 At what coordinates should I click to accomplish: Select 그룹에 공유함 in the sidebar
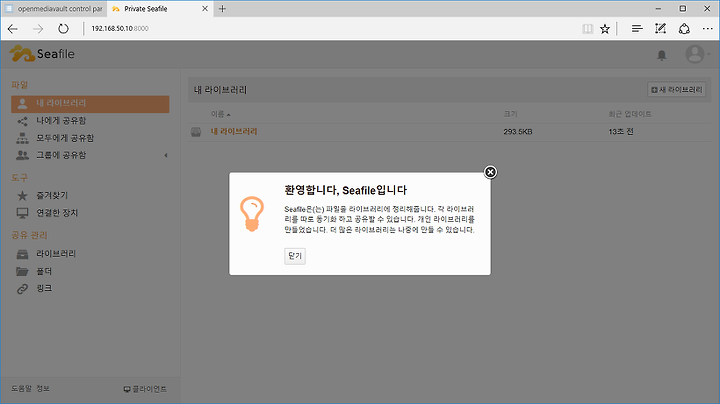click(x=61, y=155)
